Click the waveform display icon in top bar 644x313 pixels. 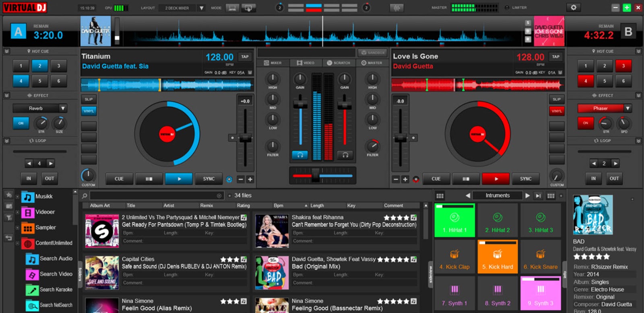click(396, 8)
